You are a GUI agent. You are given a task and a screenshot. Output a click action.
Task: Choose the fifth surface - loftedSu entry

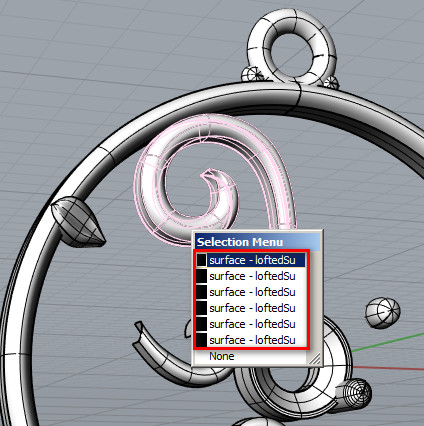coord(251,324)
